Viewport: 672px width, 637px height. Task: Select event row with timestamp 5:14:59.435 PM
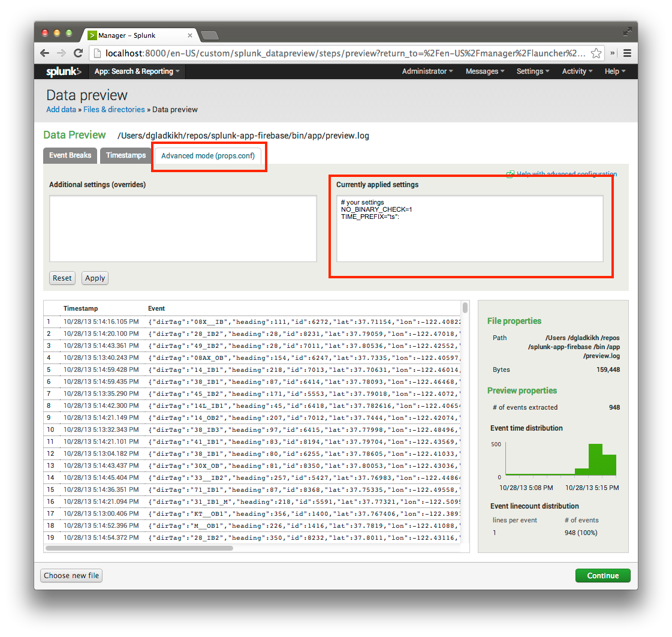point(252,381)
